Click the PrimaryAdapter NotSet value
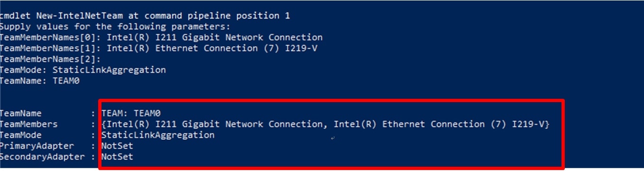This screenshot has height=171, width=644. 117,146
